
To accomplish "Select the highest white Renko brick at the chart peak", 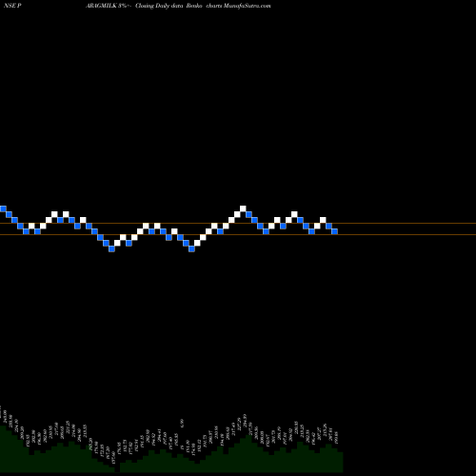I will [x=243, y=208].
